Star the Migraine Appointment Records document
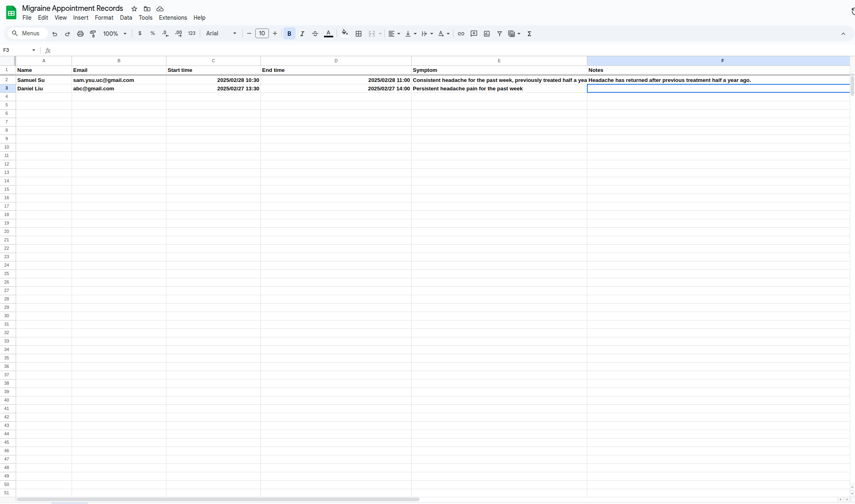855x504 pixels. (x=134, y=9)
